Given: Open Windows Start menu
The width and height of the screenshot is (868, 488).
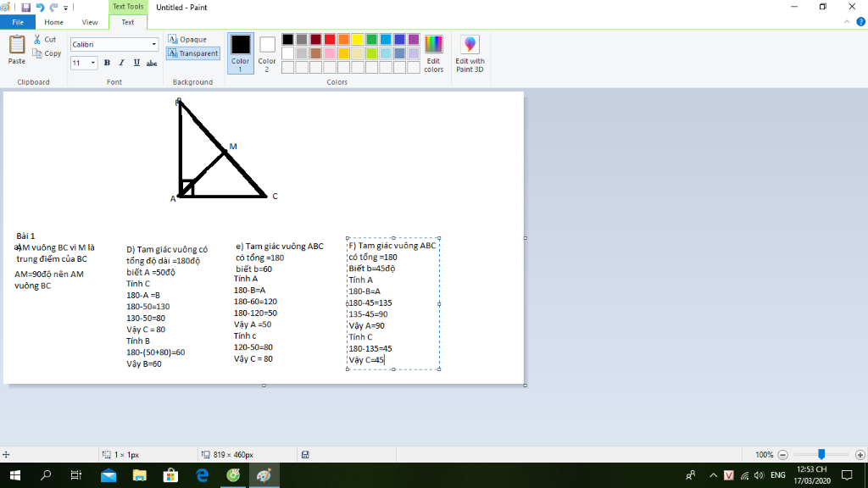Looking at the screenshot, I should coord(15,475).
